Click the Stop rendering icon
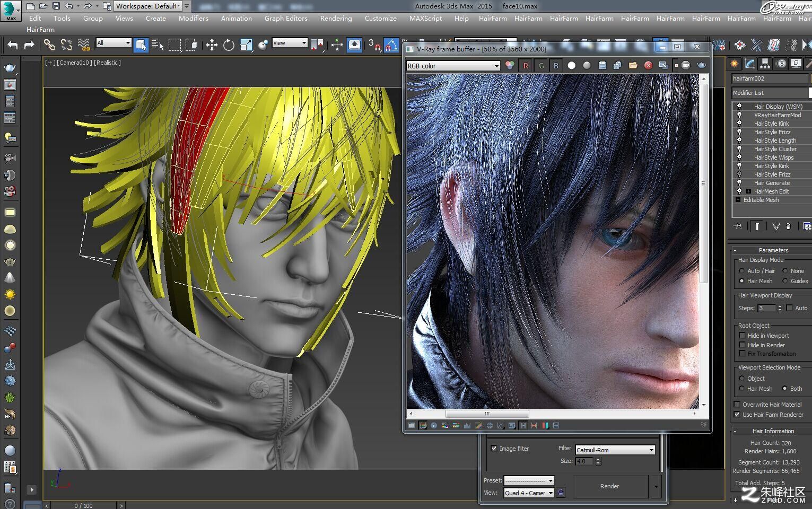 coord(686,65)
